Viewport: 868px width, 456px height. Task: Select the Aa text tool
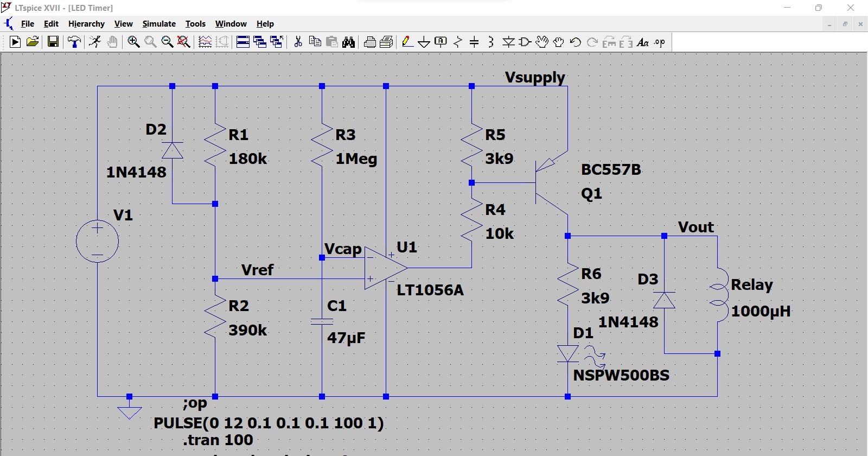[x=643, y=42]
